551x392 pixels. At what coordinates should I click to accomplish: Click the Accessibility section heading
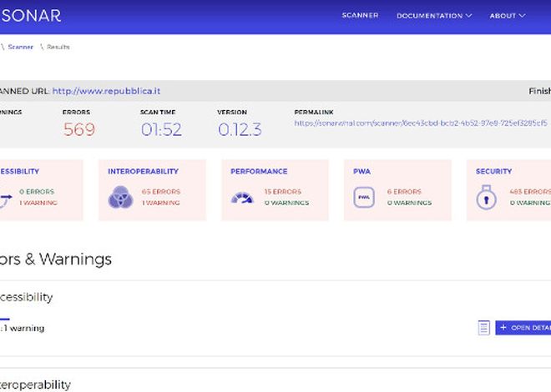click(27, 297)
